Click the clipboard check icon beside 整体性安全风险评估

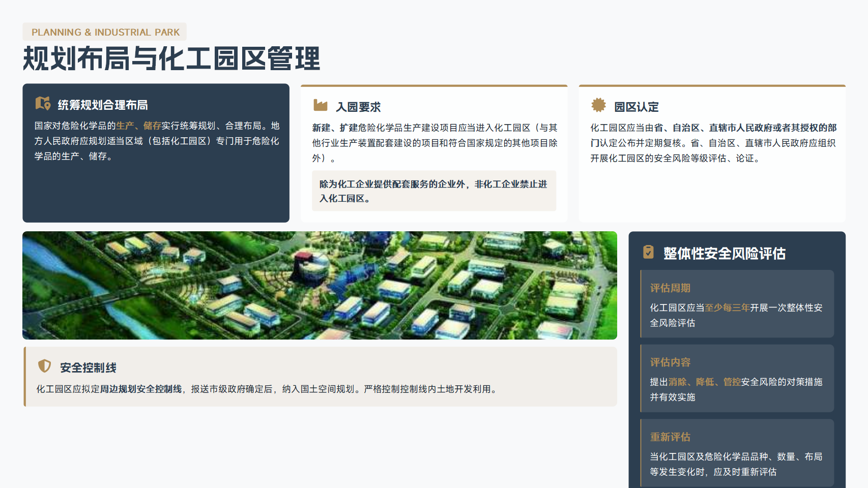[648, 252]
